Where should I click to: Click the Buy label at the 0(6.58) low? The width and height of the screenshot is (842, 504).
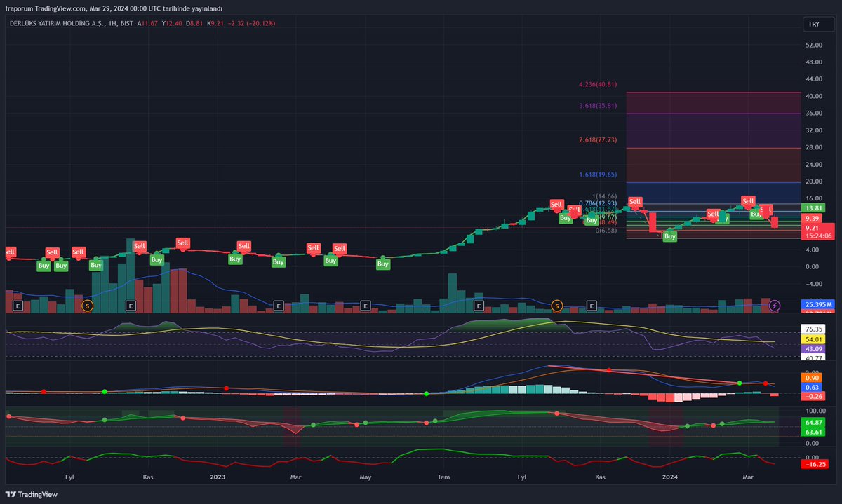click(670, 236)
